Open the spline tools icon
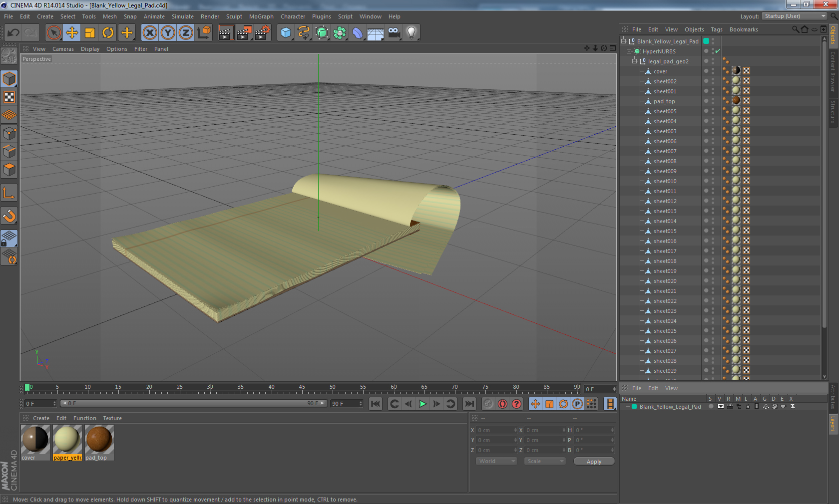The width and height of the screenshot is (839, 504). pos(304,33)
